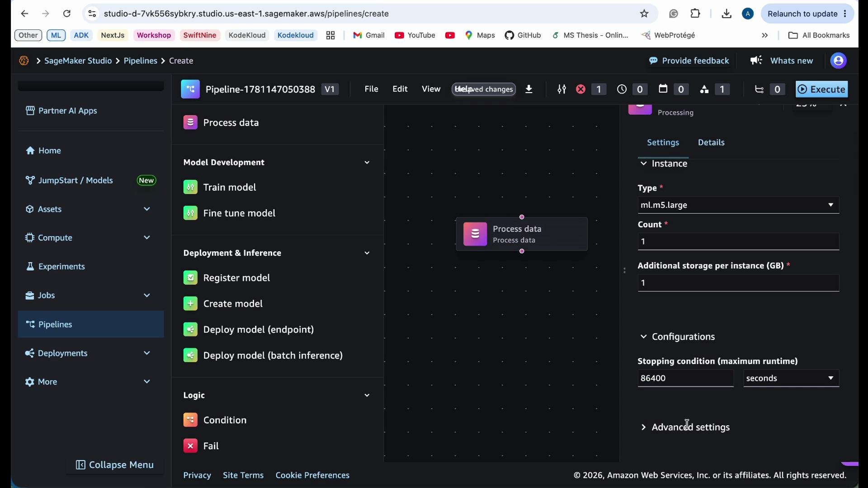
Task: Click the clock history icon in toolbar
Action: (622, 89)
